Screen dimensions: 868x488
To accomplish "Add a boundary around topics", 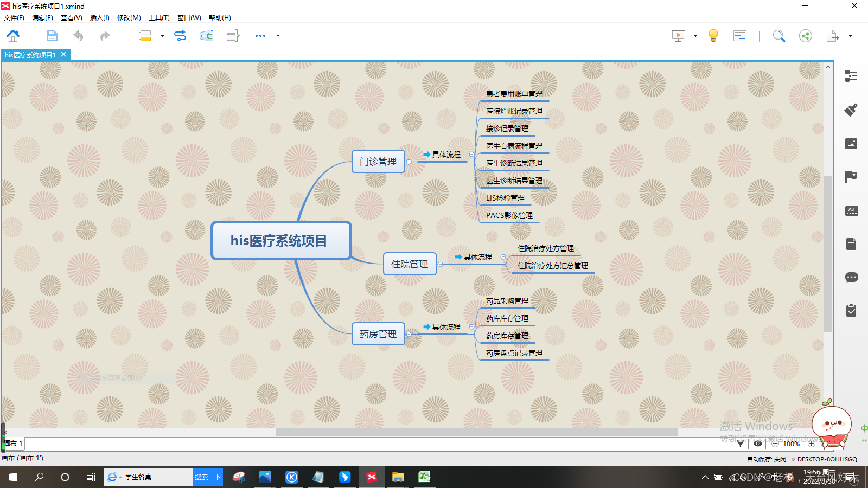I will click(x=206, y=36).
